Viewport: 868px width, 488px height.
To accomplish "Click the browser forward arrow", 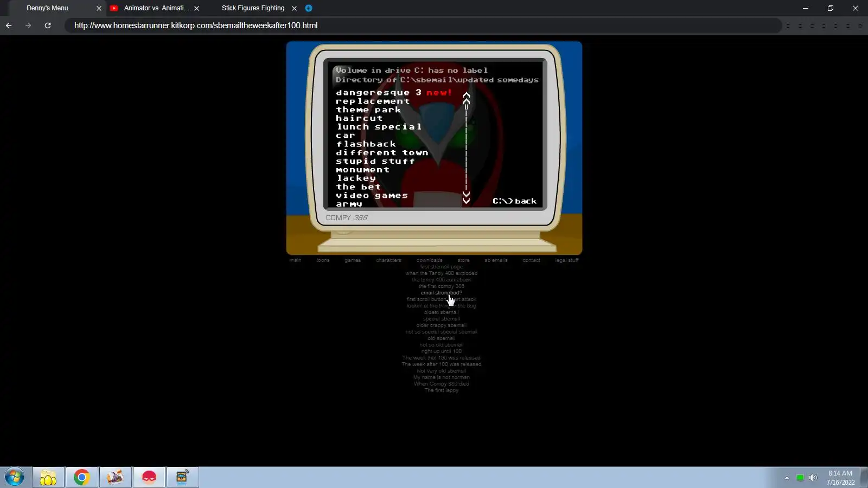I will 28,25.
